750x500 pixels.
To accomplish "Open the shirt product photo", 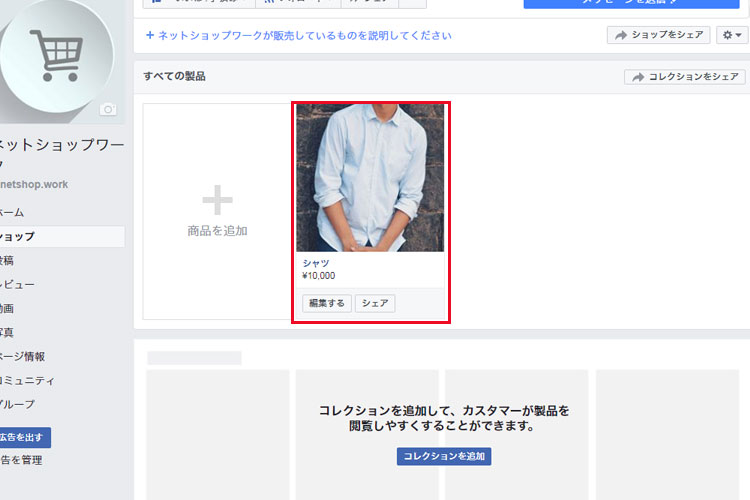I will [370, 178].
